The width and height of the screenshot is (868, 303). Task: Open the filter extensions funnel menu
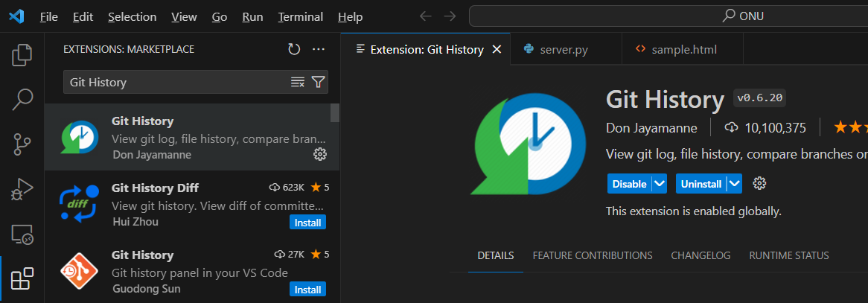click(x=318, y=82)
